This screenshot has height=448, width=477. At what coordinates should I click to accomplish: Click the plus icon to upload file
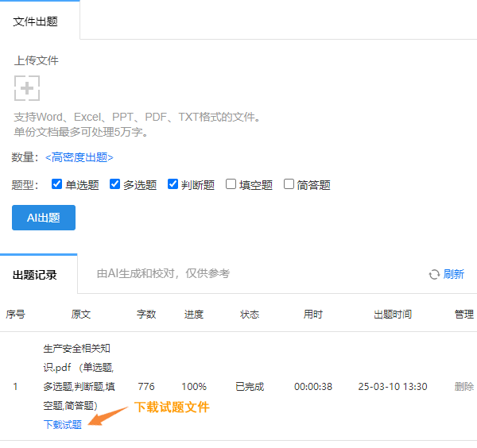tap(27, 88)
